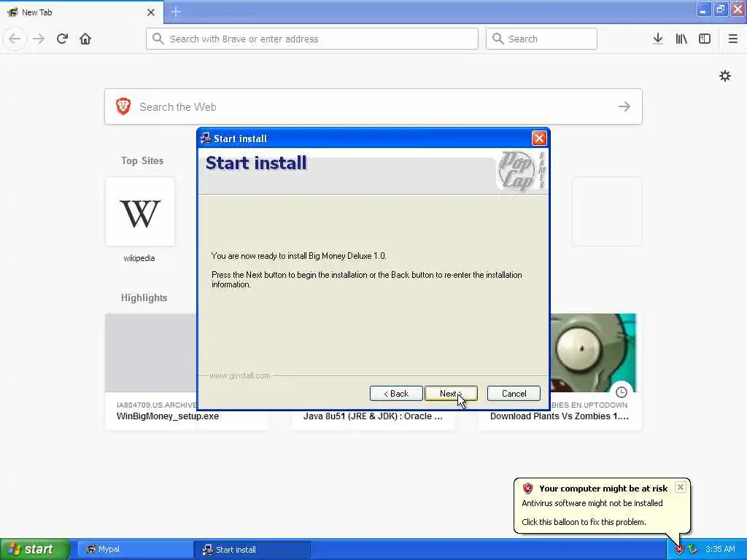Open the library bookshelf icon
747x560 pixels.
pos(681,39)
